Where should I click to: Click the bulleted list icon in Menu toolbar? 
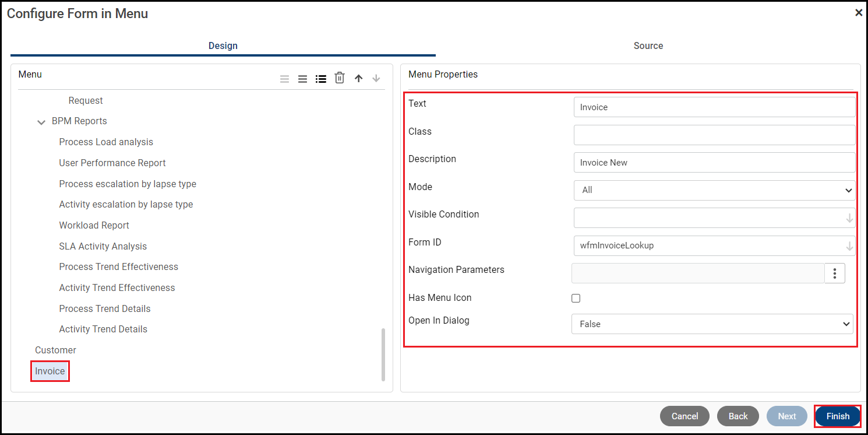click(x=321, y=79)
